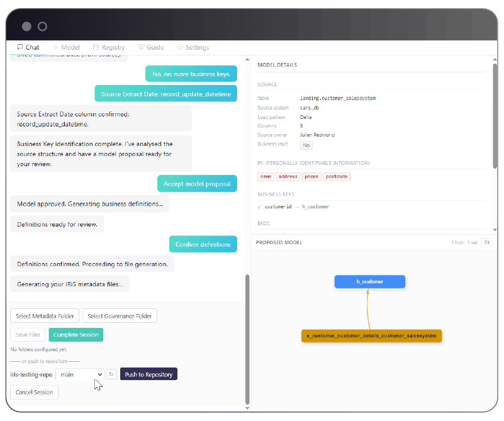Click the Confirm definitions message bubble

[203, 244]
